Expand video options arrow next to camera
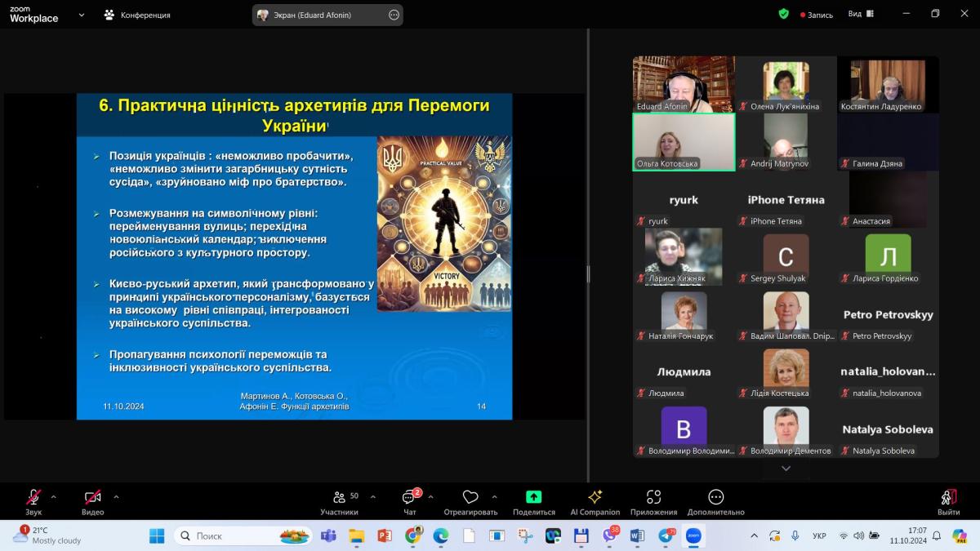Image resolution: width=980 pixels, height=551 pixels. coord(116,496)
